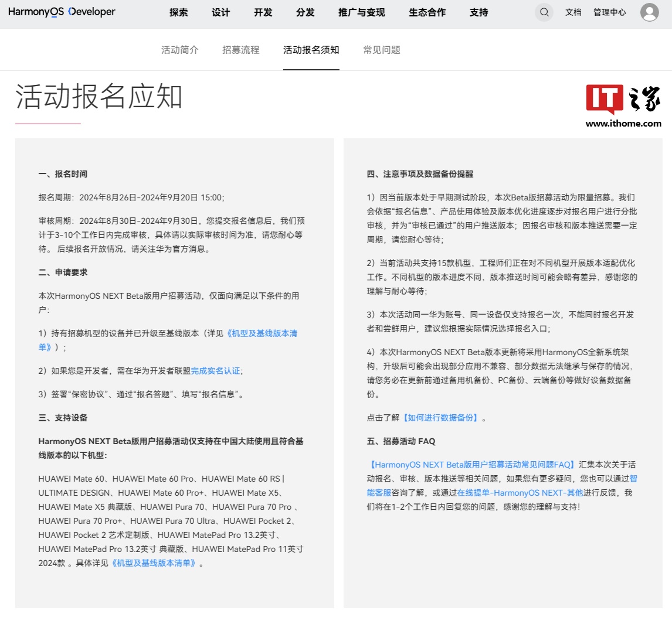Click the 如何进行数据备份 link
This screenshot has width=672, height=617.
[441, 418]
